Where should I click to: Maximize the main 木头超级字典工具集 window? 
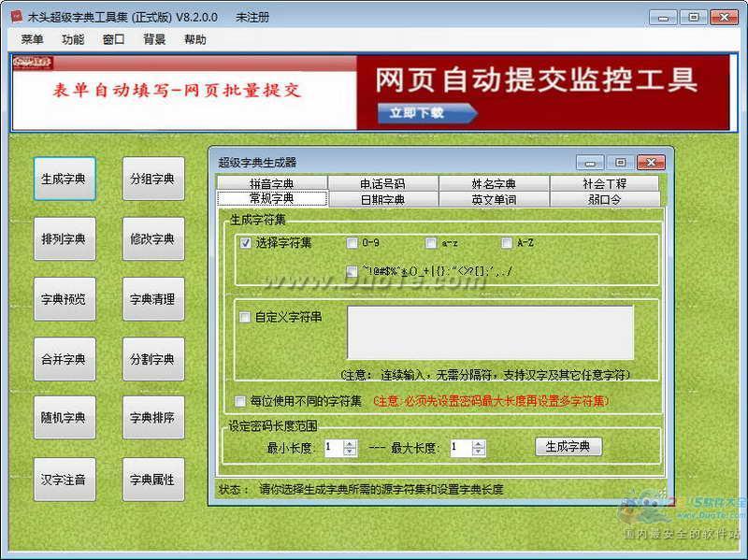[x=693, y=18]
